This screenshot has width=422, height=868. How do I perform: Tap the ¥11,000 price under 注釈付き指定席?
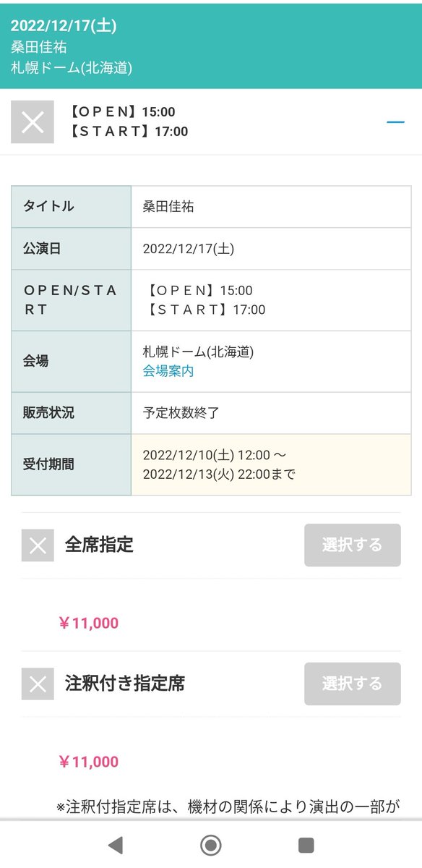coord(88,762)
